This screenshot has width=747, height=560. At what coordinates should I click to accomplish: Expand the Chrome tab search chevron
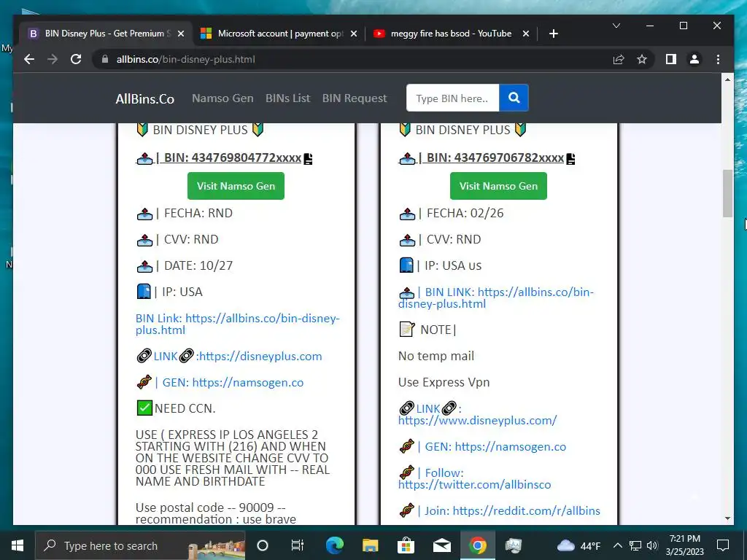tap(616, 26)
